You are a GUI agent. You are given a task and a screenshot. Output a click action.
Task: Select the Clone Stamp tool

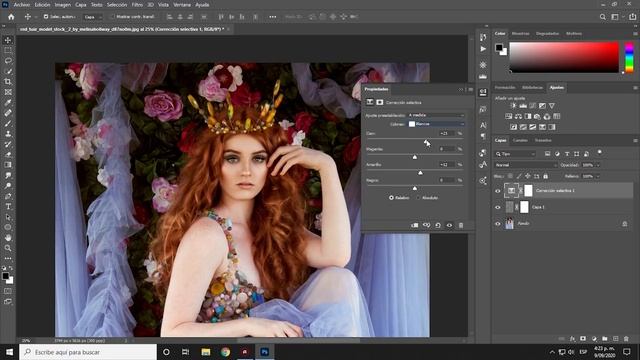(8, 134)
